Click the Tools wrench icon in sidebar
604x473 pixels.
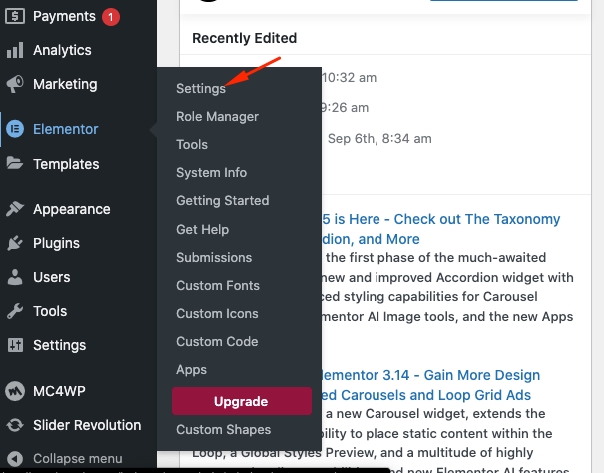click(15, 311)
